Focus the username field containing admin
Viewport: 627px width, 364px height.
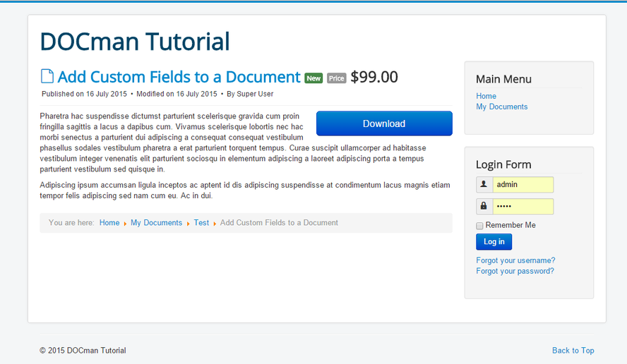click(523, 185)
